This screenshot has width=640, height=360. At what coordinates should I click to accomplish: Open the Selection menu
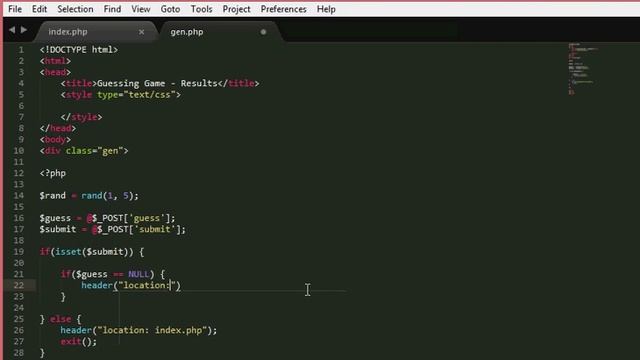point(75,9)
